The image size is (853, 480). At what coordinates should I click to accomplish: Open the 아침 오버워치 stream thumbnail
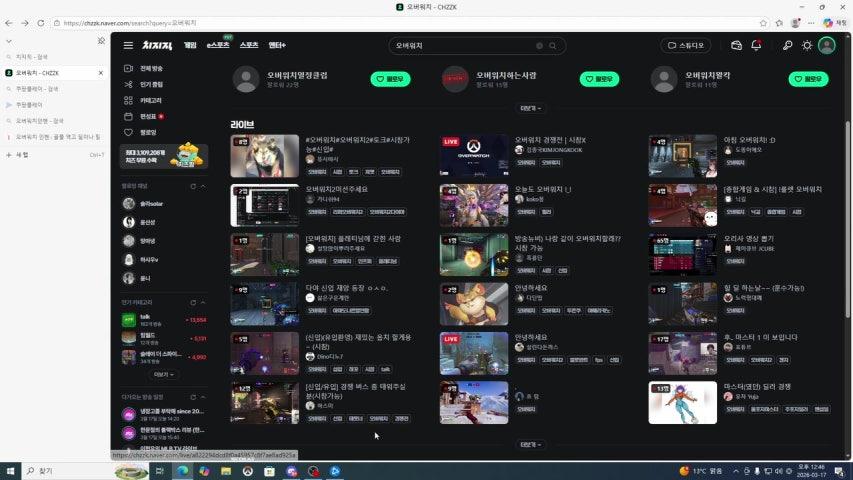tap(683, 156)
